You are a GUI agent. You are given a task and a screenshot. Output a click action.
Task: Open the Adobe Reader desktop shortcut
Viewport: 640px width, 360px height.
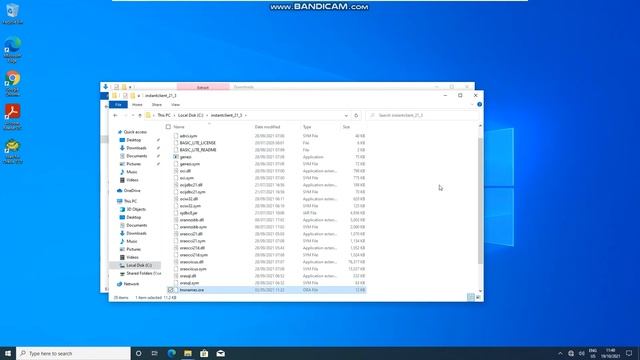pos(13,117)
